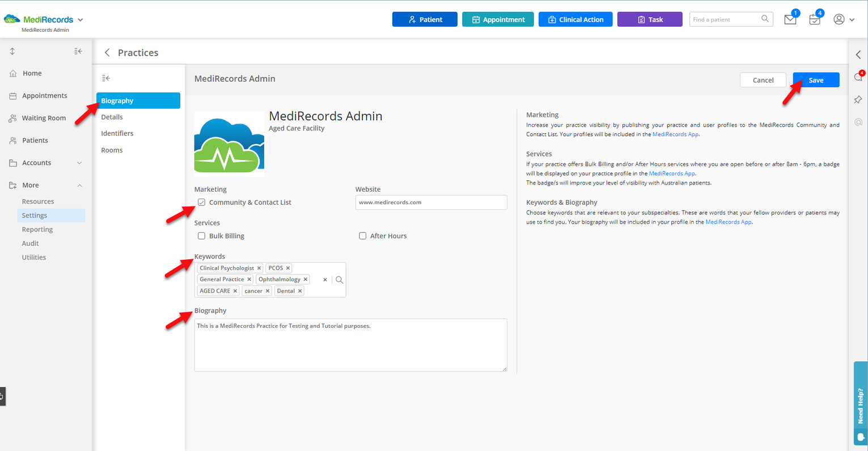Screen dimensions: 868x451
Task: Remove the Ophthalmology keyword tag
Action: click(306, 280)
